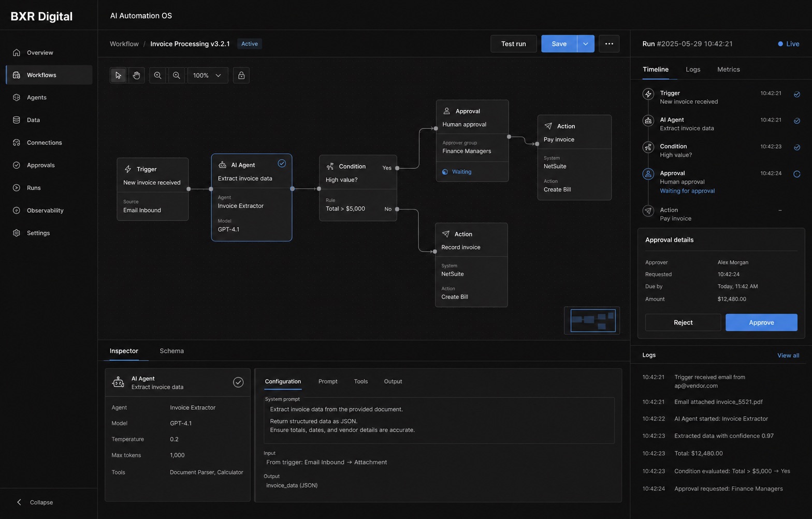Open the Output tab
The width and height of the screenshot is (812, 519).
[393, 381]
